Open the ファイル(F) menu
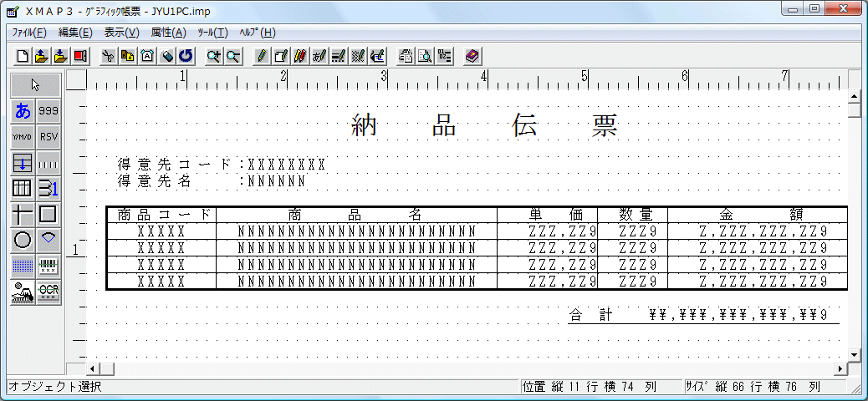This screenshot has height=401, width=868. [x=29, y=33]
